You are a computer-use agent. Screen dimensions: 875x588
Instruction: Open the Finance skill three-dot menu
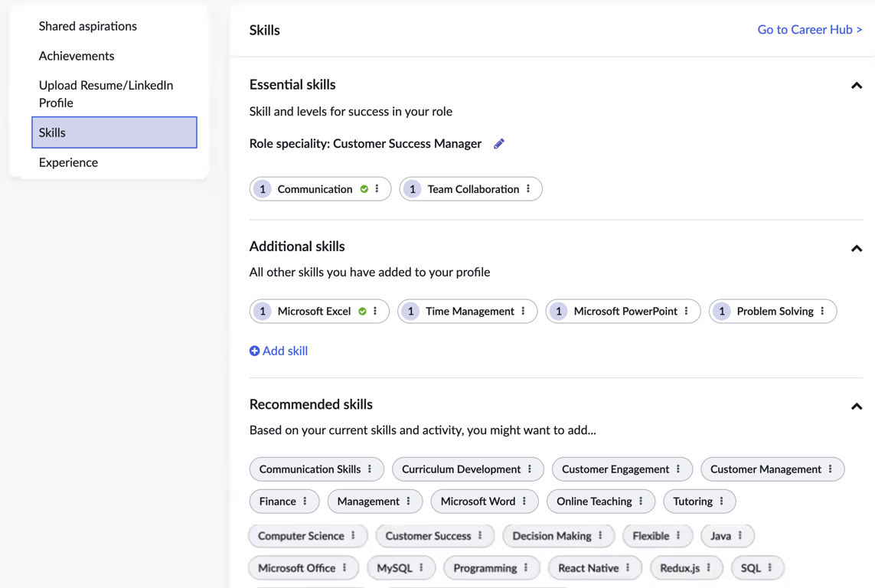tap(305, 501)
